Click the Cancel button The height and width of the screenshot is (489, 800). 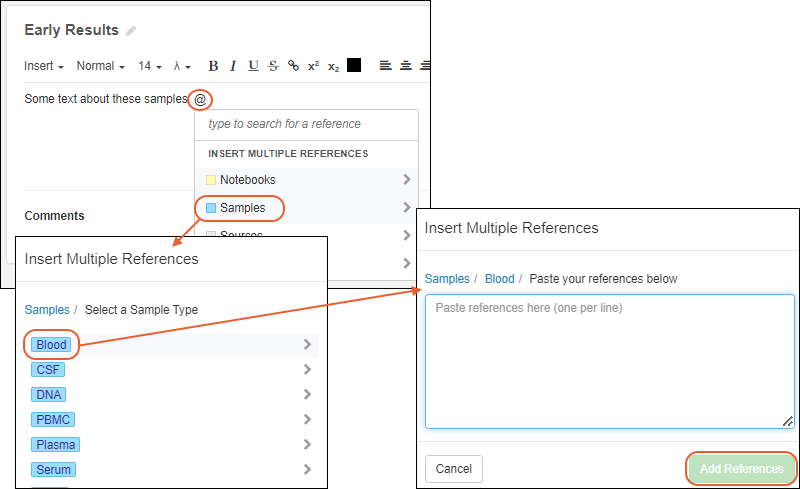(453, 469)
